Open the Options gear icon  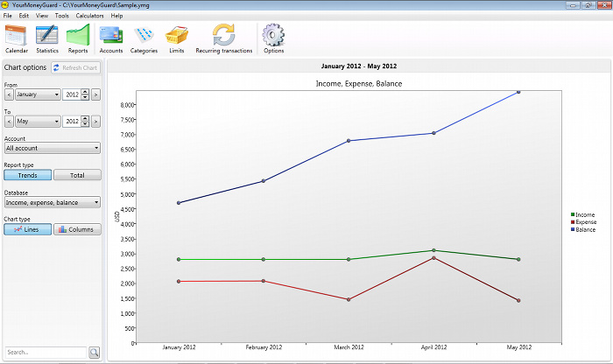273,38
